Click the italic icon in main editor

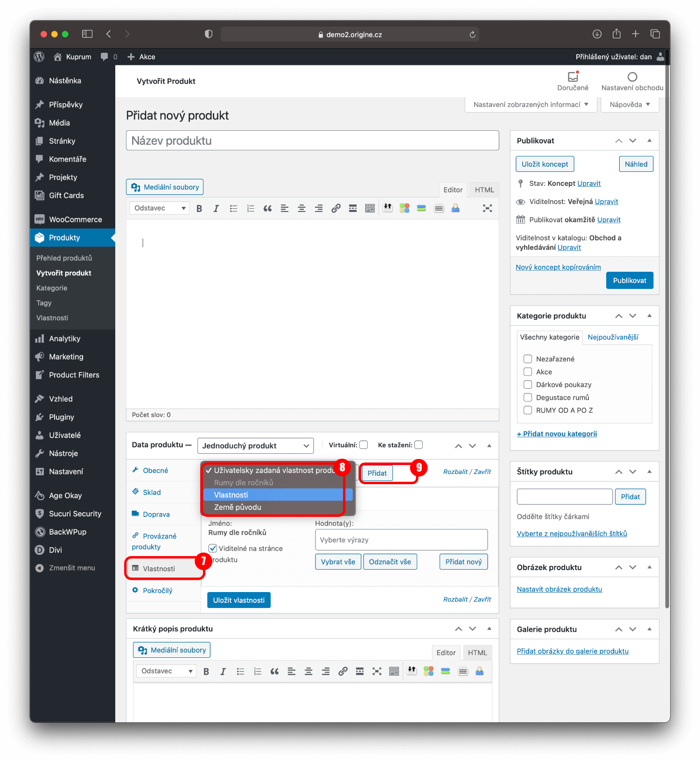[x=216, y=209]
